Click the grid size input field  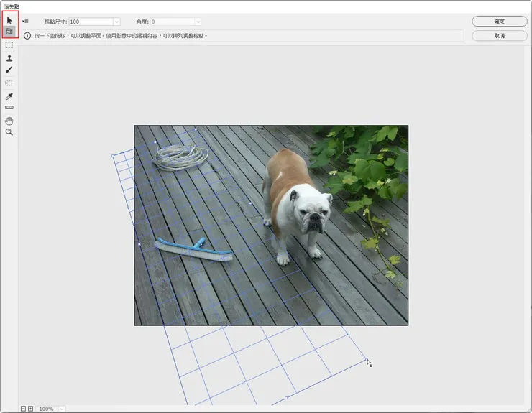click(90, 22)
